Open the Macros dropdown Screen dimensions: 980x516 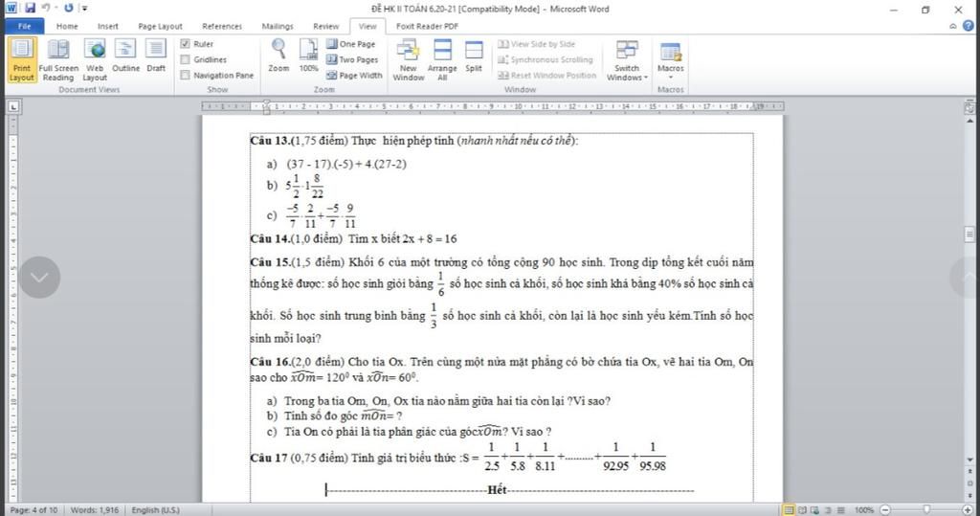[671, 60]
